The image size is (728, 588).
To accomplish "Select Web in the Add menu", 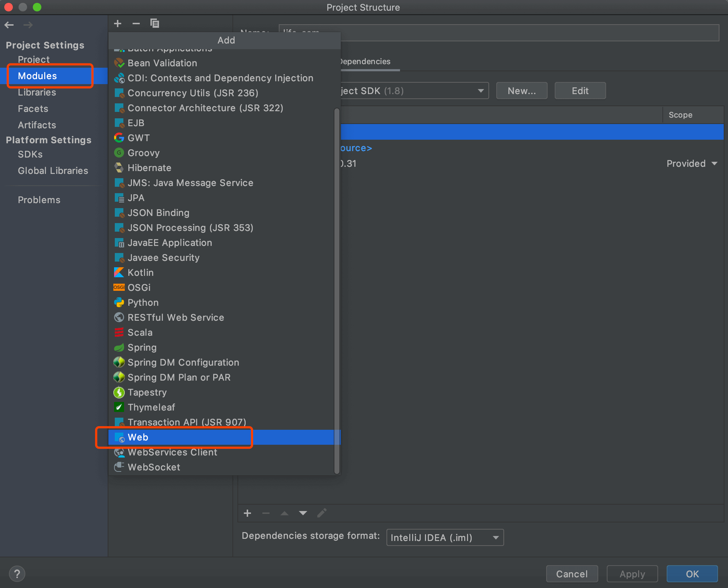I will point(138,437).
